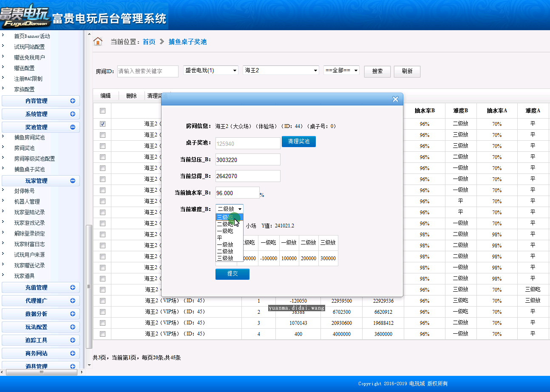Expand 内容管理 with its plus icon

[73, 101]
